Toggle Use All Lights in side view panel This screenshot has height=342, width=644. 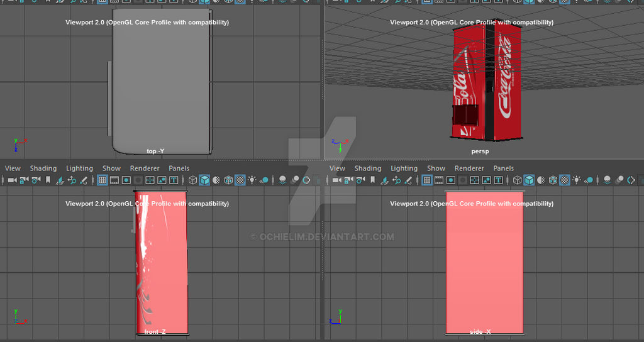[x=577, y=179]
